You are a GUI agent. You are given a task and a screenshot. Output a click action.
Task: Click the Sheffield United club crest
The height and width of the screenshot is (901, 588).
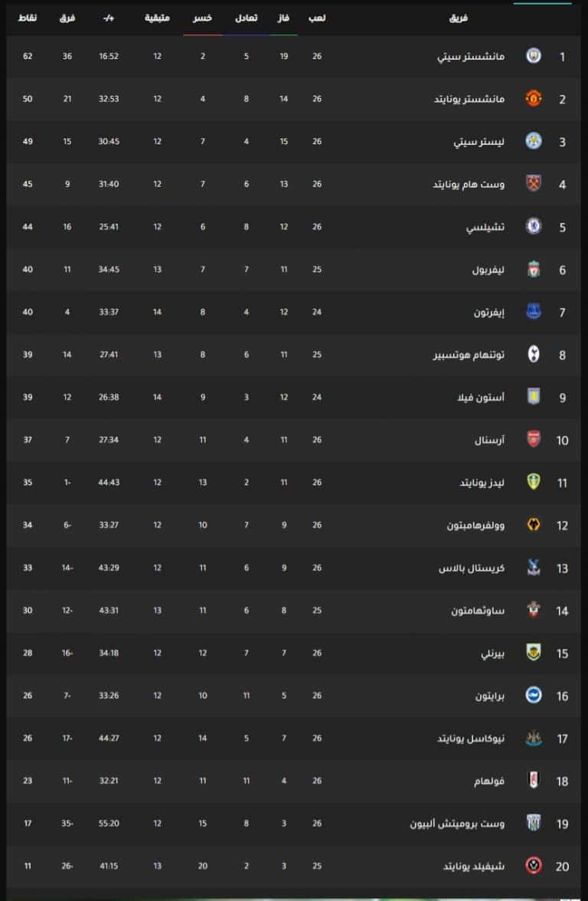click(534, 866)
